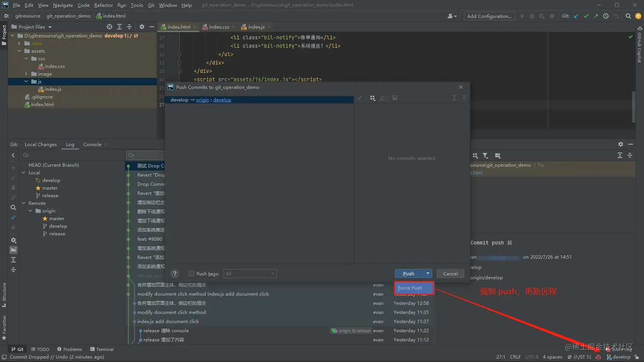644x362 pixels.
Task: Click the branches search field in Git log
Action: click(x=72, y=155)
